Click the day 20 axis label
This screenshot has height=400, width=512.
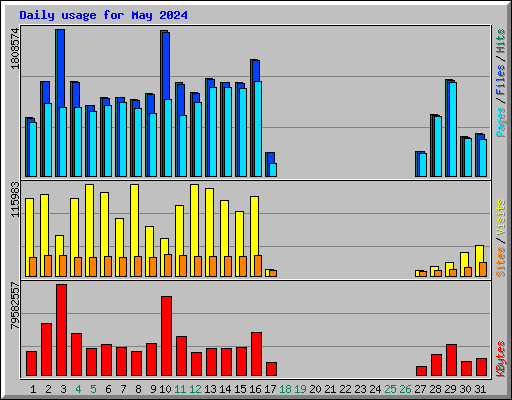tap(315, 389)
